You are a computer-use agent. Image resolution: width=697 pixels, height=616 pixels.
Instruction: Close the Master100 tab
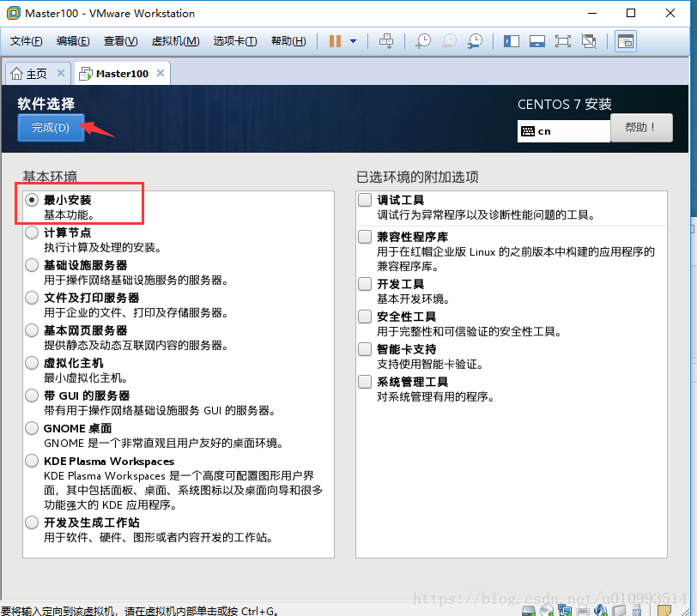tap(161, 73)
